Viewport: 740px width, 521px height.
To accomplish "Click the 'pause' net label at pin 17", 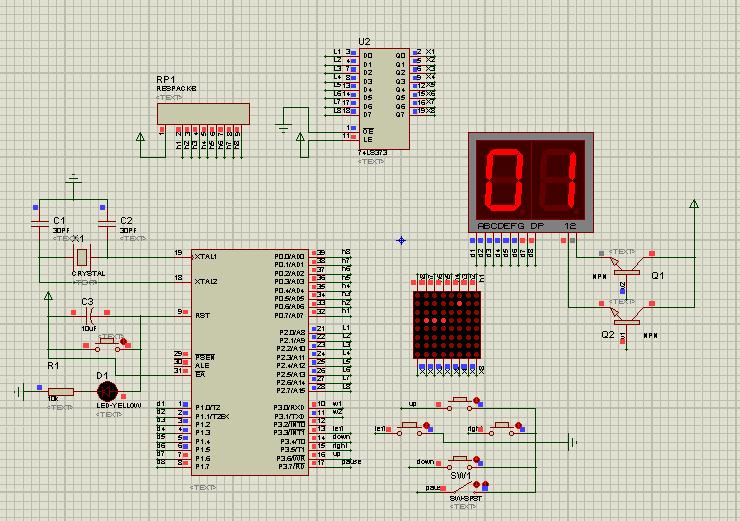I will pos(351,462).
